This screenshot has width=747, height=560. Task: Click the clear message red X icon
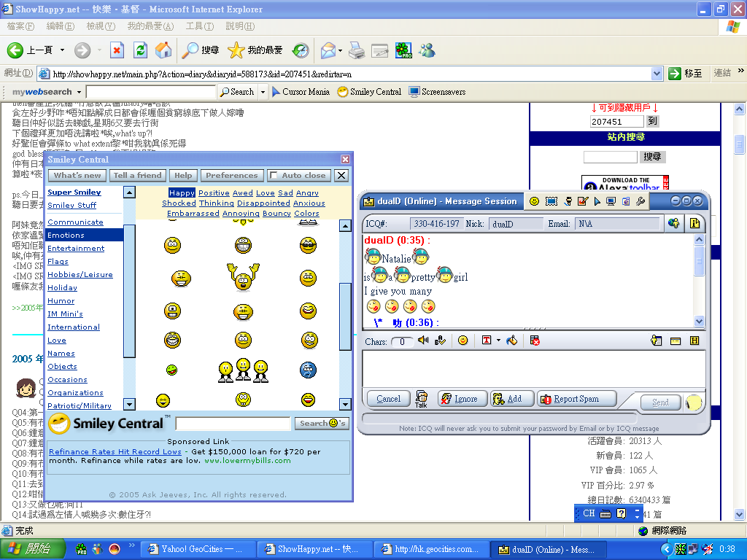(535, 341)
